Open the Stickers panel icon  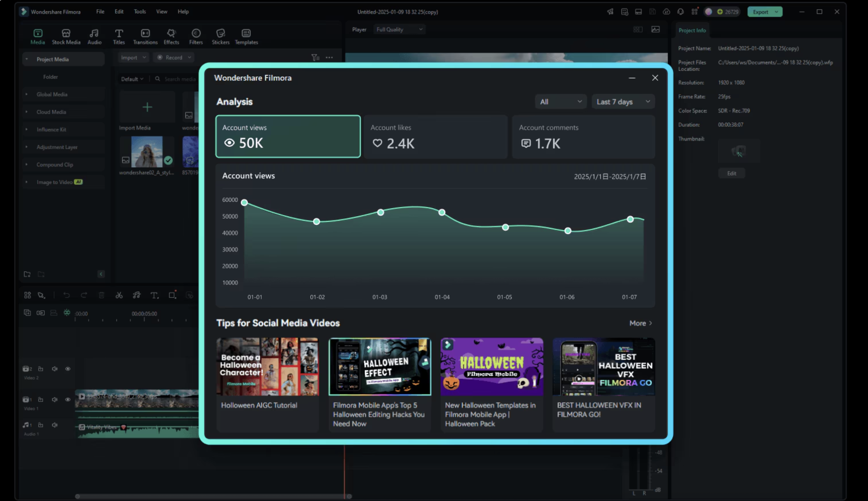coord(221,33)
